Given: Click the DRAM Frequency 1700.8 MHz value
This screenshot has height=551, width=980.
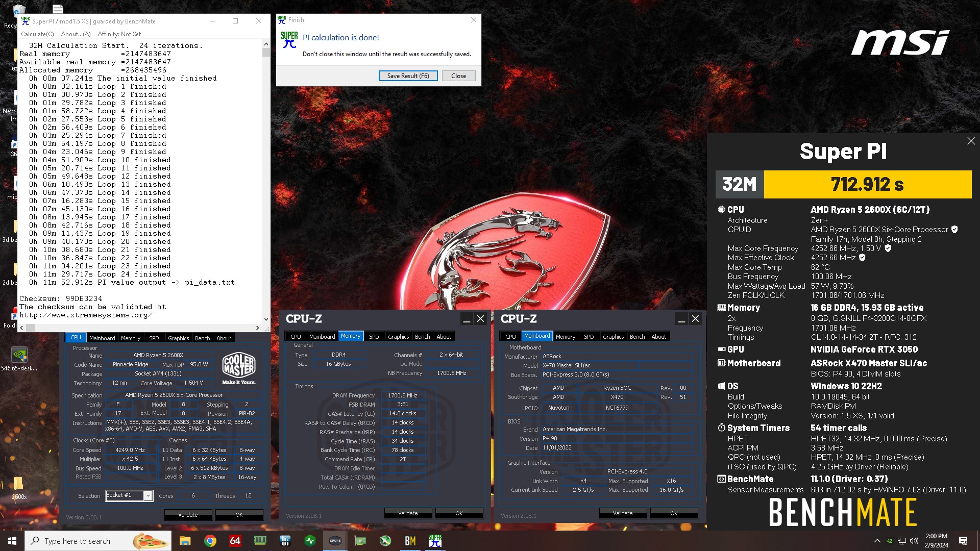Looking at the screenshot, I should 403,395.
